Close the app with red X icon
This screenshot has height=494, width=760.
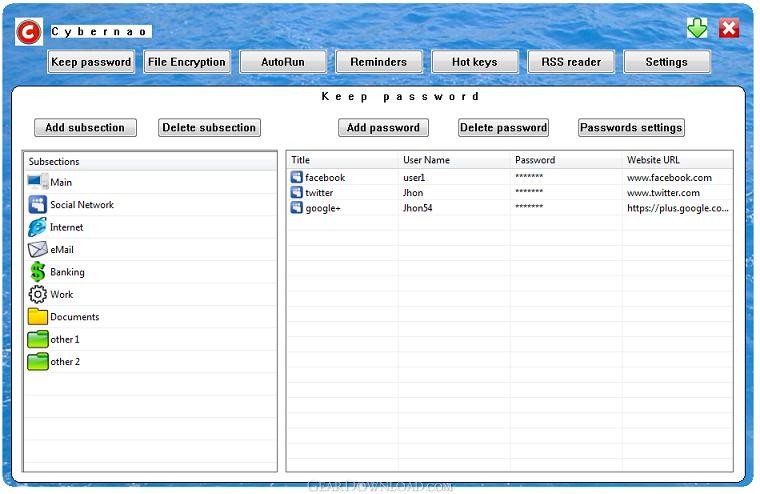tap(729, 28)
